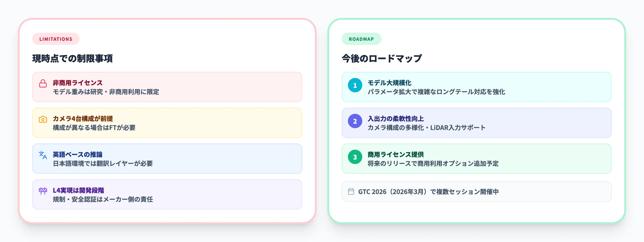Click the 現時点での制限事項 heading
Screen dimensions: 644x242
click(x=72, y=59)
